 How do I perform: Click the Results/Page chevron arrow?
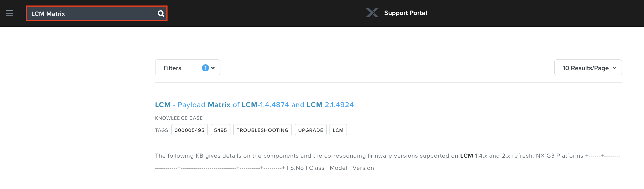point(615,68)
